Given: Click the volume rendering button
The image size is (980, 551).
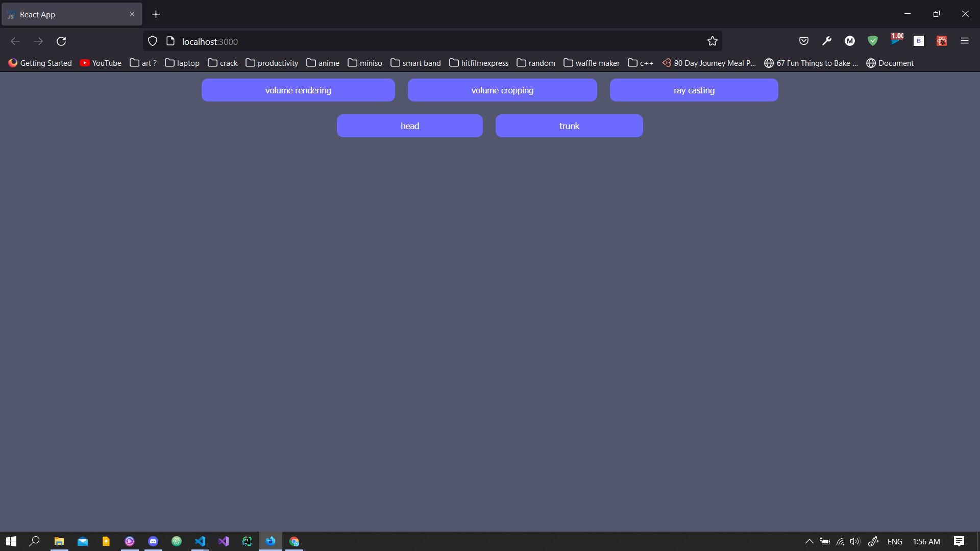Looking at the screenshot, I should point(298,90).
